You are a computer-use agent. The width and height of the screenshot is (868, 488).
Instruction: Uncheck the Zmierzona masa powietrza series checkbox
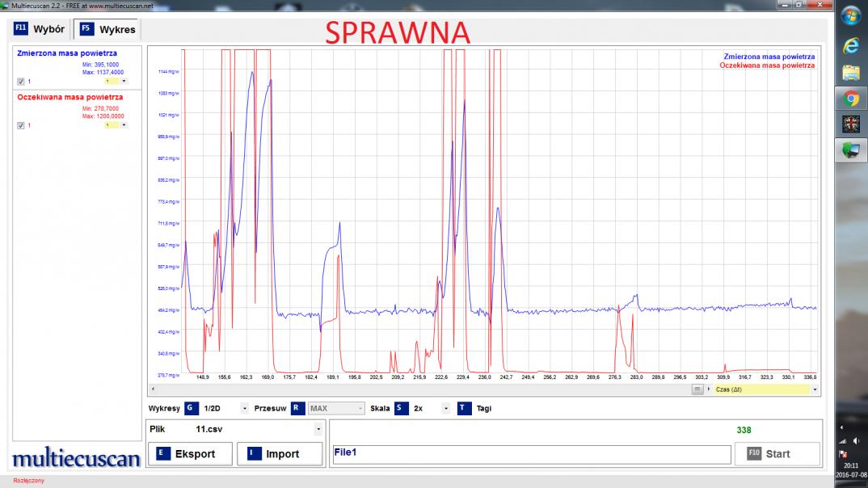21,82
